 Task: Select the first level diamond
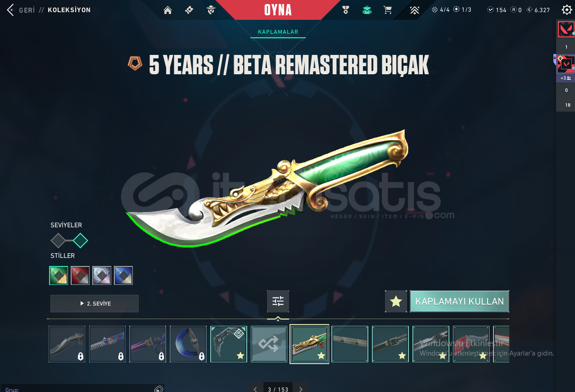58,241
